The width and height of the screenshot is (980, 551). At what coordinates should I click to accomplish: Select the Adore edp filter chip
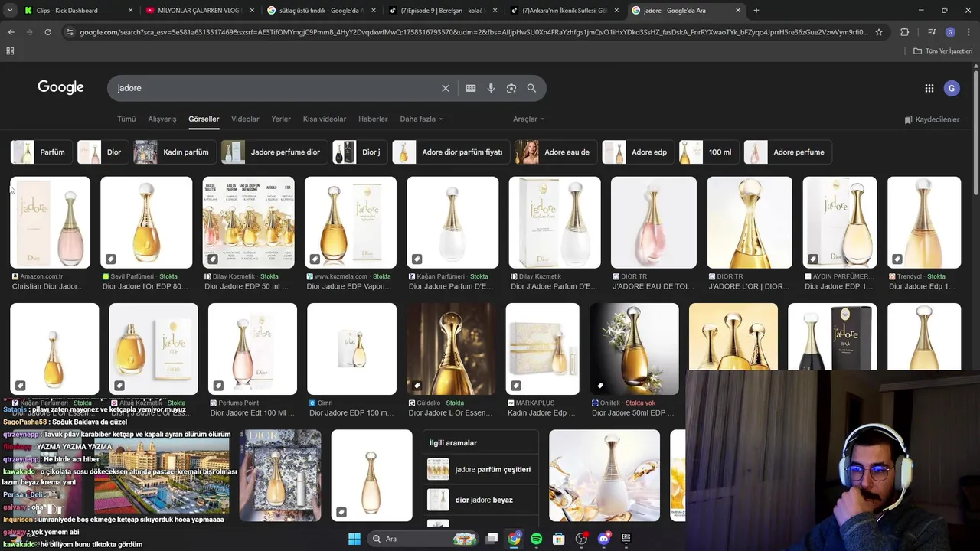click(x=638, y=152)
